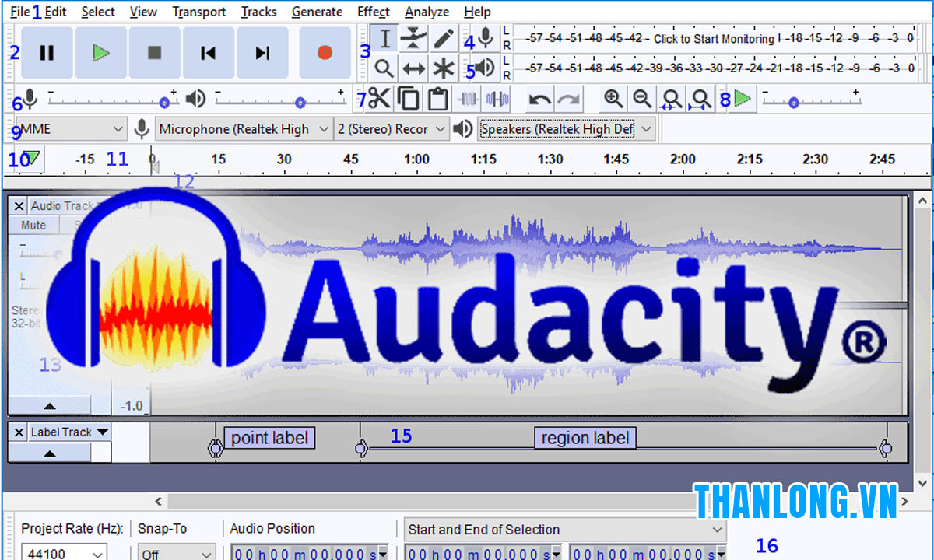Click the red Record button

pyautogui.click(x=325, y=53)
